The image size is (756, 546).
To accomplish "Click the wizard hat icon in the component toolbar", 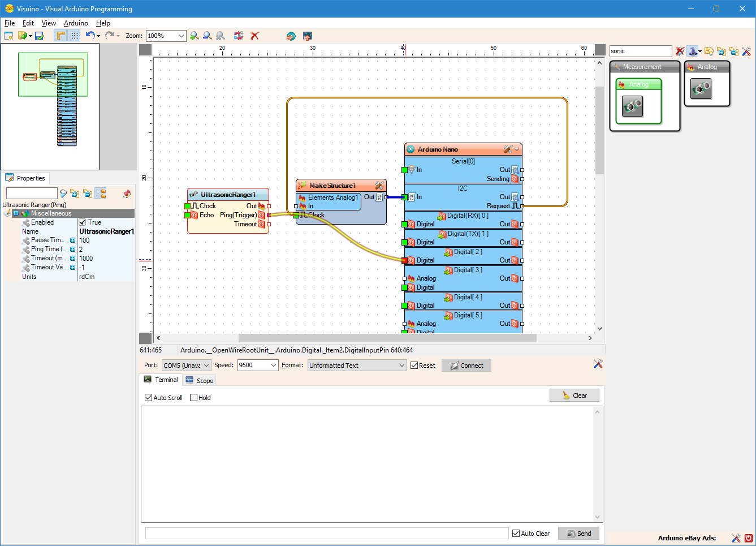I will pos(693,51).
